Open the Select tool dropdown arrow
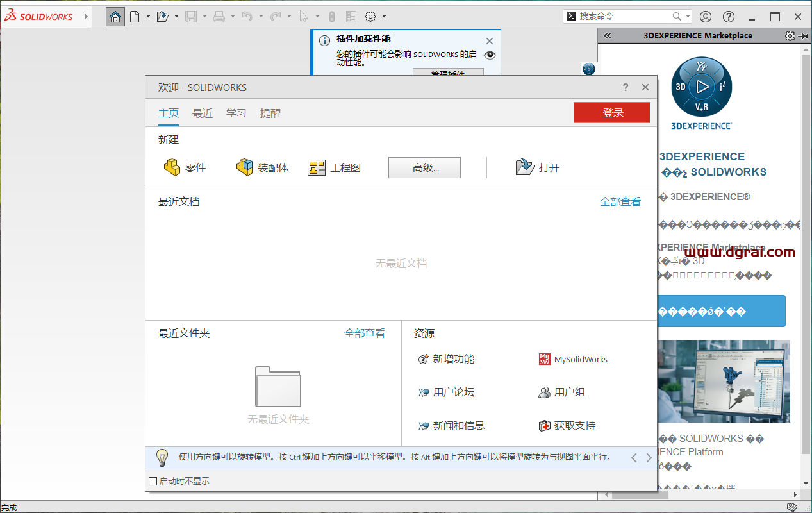Image resolution: width=812 pixels, height=513 pixels. point(317,17)
